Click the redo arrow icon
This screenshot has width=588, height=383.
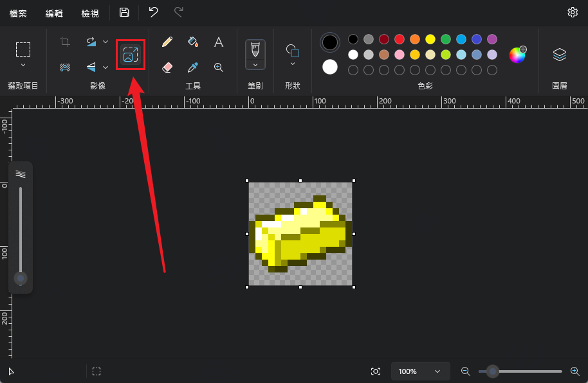tap(179, 12)
